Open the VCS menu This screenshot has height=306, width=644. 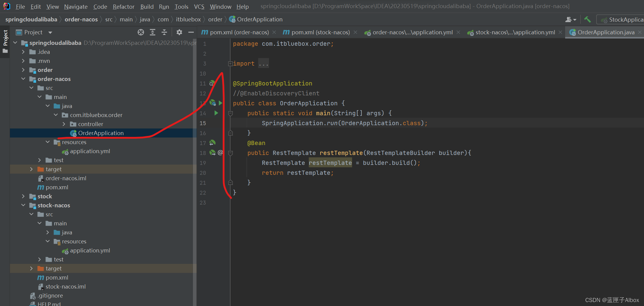[x=199, y=7]
